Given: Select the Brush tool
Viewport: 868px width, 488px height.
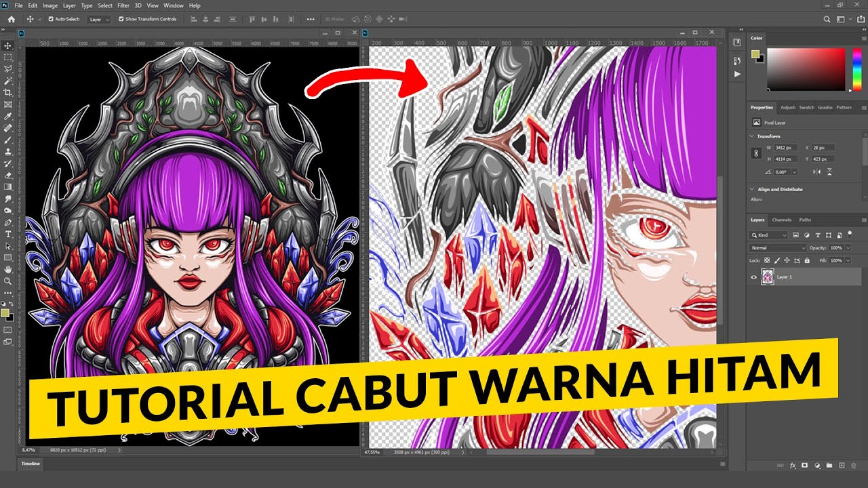Looking at the screenshot, I should pyautogui.click(x=8, y=140).
